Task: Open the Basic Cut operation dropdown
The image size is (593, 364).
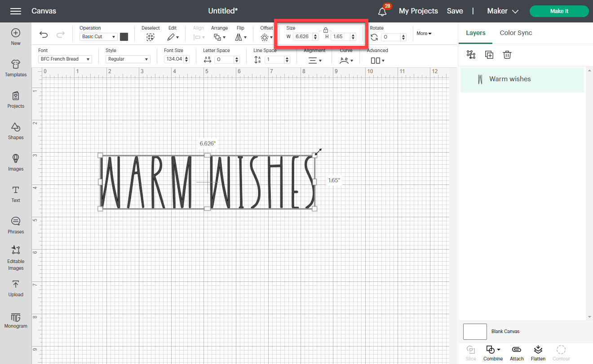Action: point(98,36)
